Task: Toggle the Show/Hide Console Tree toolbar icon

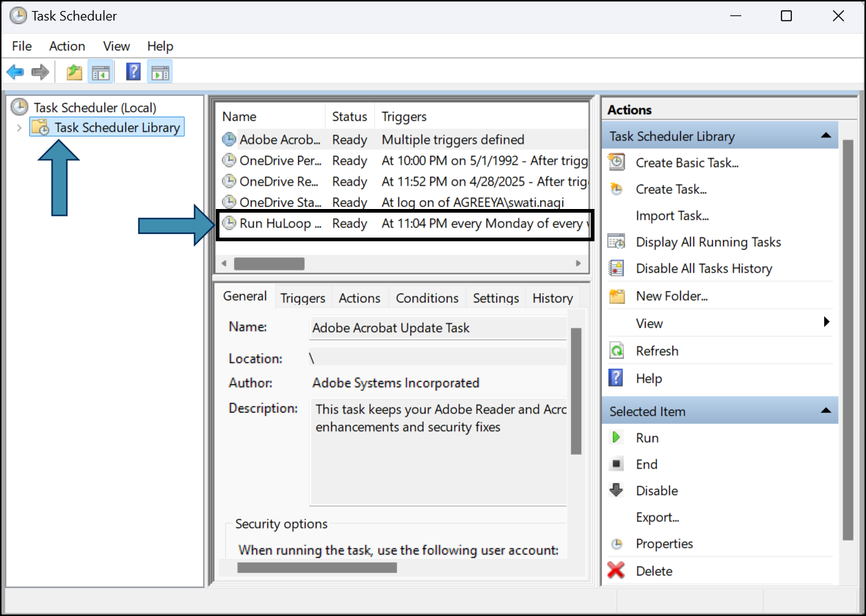Action: tap(100, 72)
